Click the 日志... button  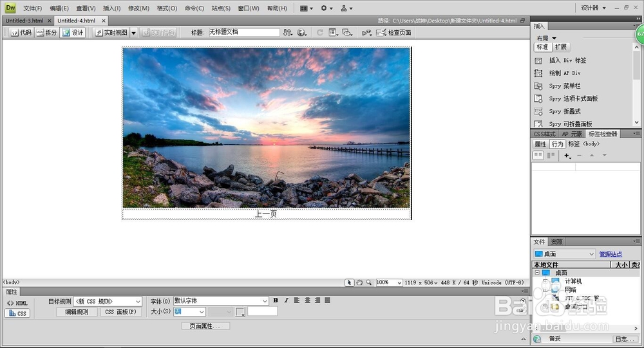624,339
